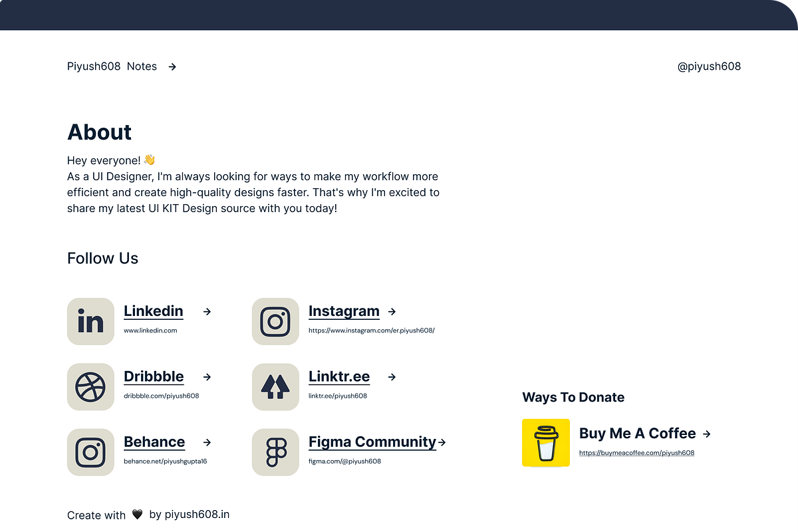This screenshot has width=798, height=532.
Task: Click the Hey everyone! greeting text
Action: [104, 160]
